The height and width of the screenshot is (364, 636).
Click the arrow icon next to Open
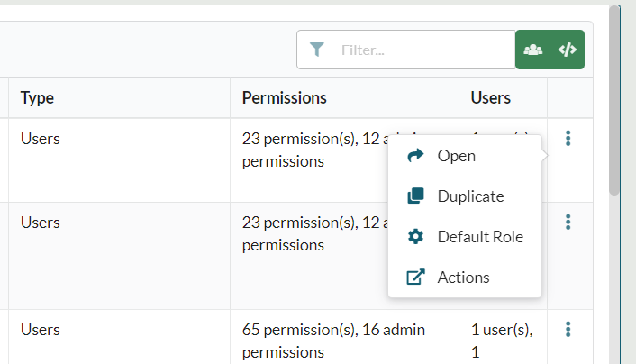pos(415,156)
